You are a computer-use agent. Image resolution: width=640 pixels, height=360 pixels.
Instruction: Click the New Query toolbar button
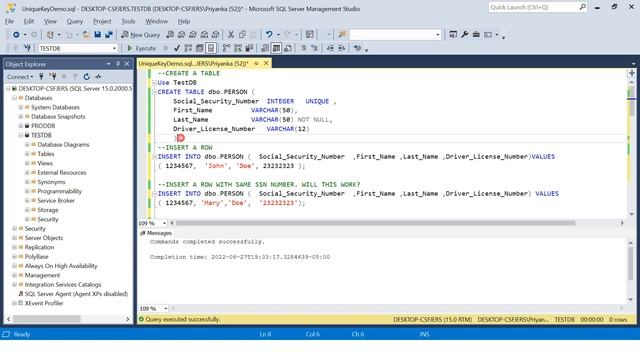[x=140, y=35]
